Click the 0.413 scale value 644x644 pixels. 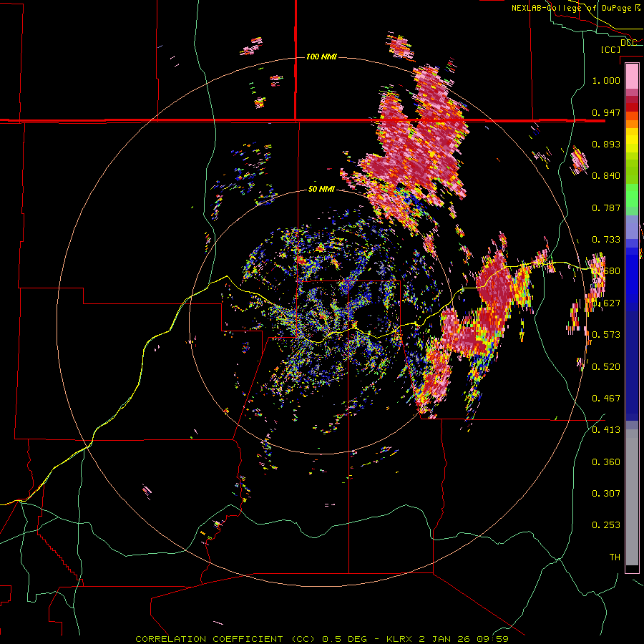coord(606,430)
